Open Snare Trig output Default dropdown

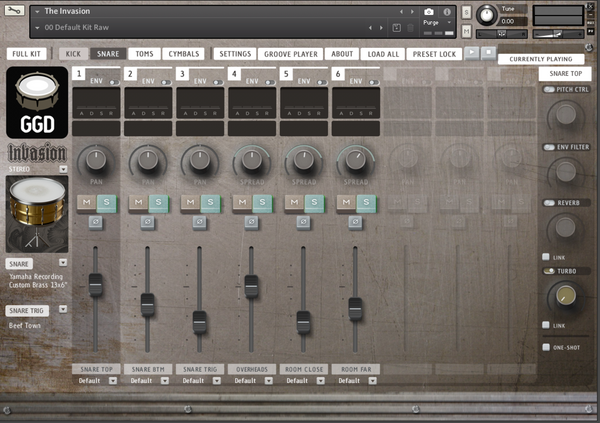click(x=217, y=381)
